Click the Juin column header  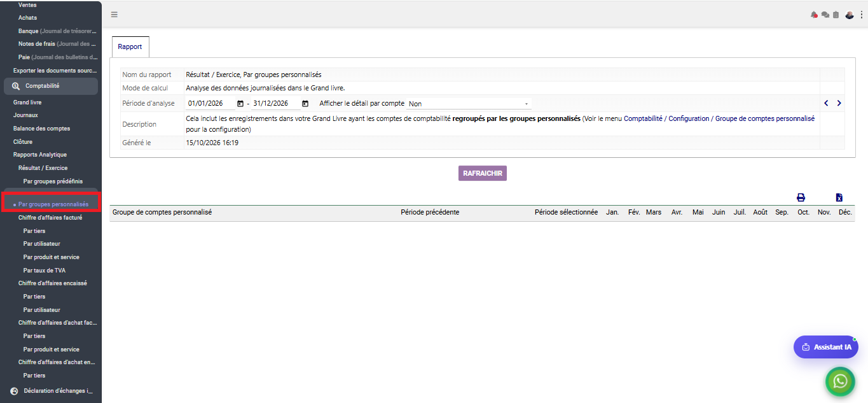point(719,212)
